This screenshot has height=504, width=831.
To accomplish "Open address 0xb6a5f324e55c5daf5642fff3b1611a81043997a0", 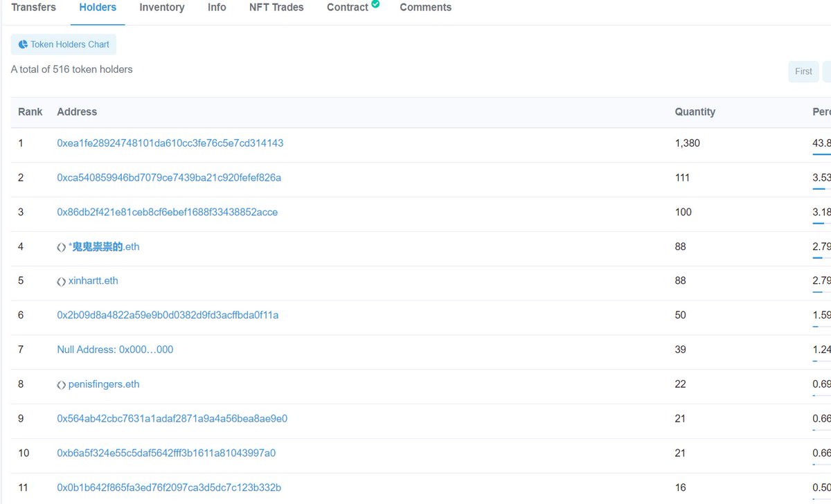I will click(166, 453).
